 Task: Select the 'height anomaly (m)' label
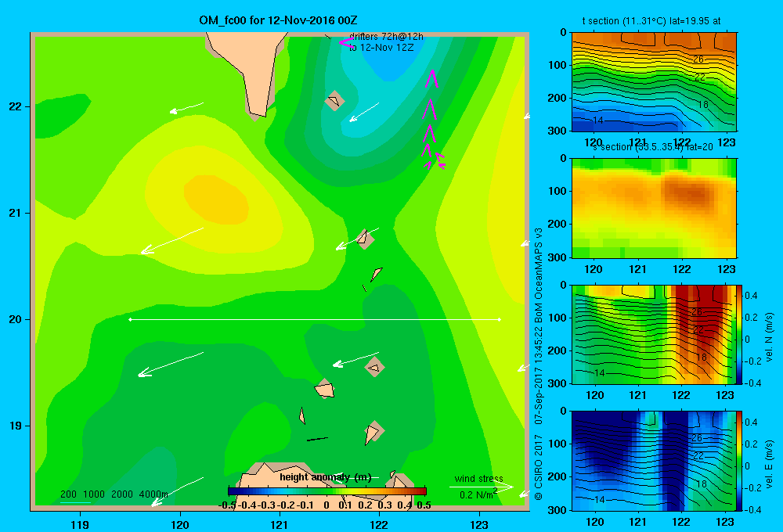(325, 477)
